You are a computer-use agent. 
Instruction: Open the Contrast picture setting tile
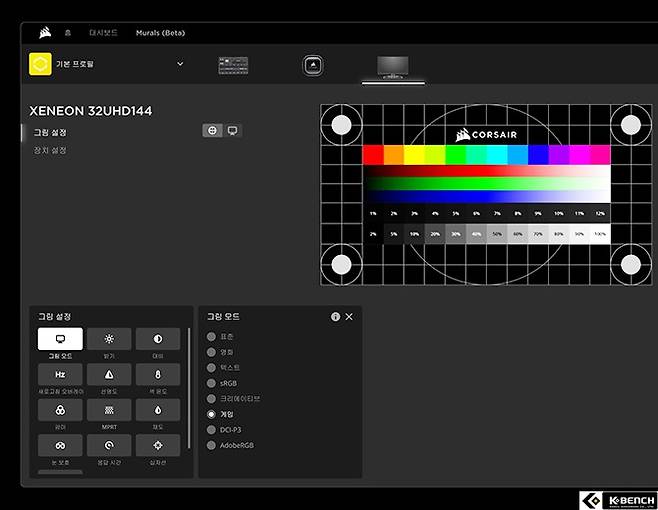158,340
